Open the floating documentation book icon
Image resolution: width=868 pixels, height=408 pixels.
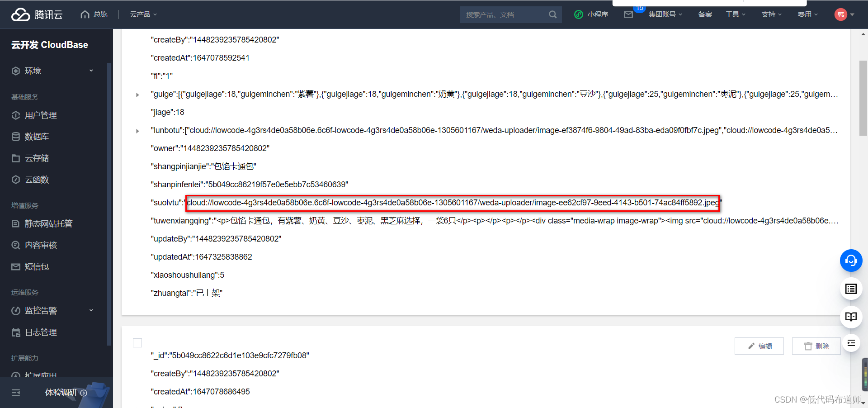pyautogui.click(x=851, y=317)
